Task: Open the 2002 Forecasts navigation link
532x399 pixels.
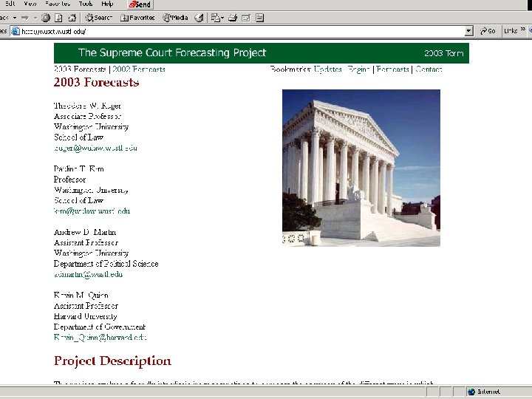Action: (139, 69)
